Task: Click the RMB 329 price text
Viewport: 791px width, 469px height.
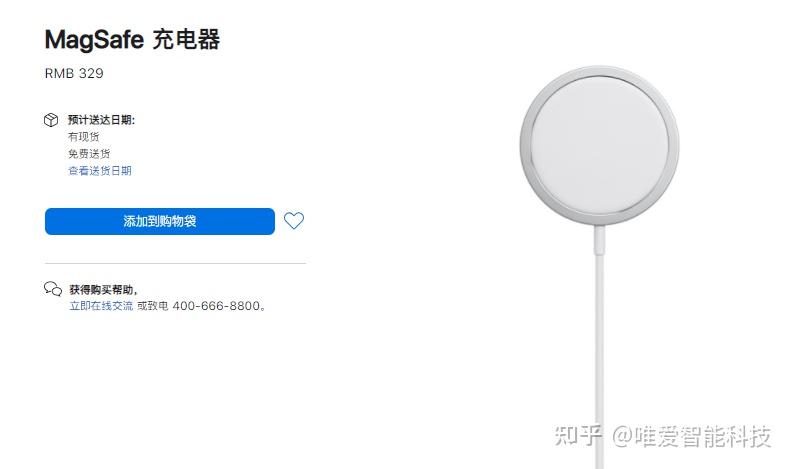Action: click(74, 74)
